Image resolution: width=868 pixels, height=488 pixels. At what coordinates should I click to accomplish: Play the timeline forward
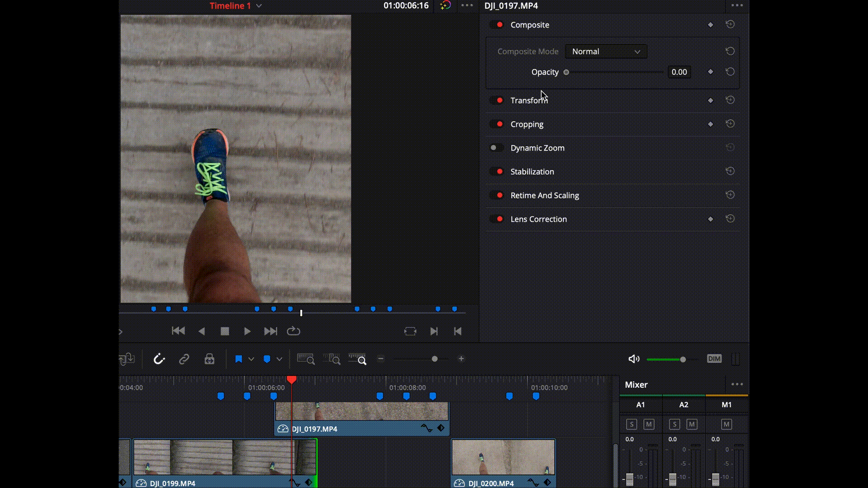point(247,331)
